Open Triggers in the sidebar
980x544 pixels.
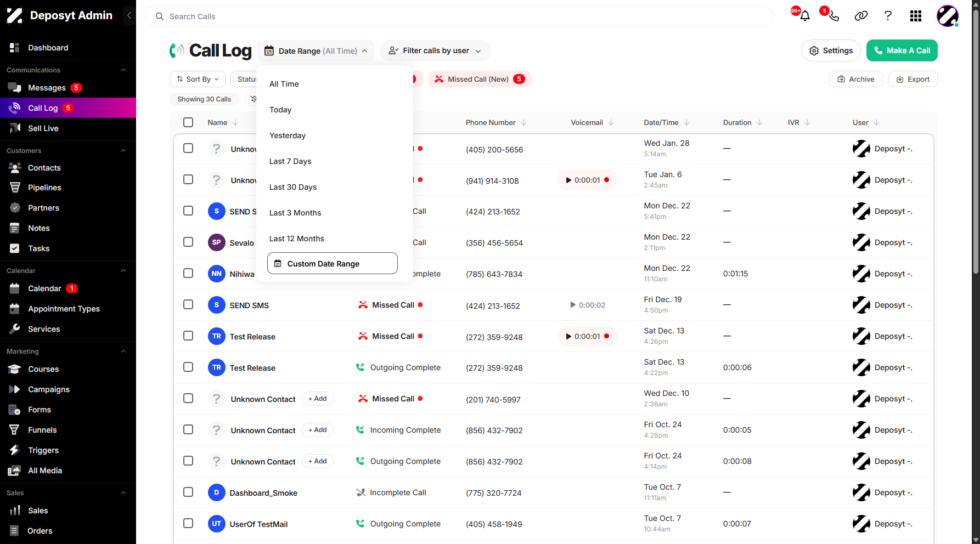43,450
